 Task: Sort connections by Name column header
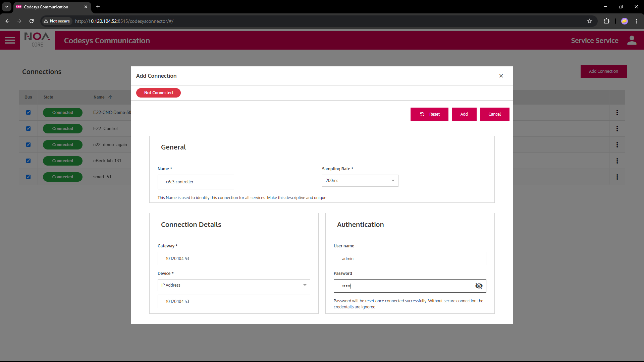[99, 97]
